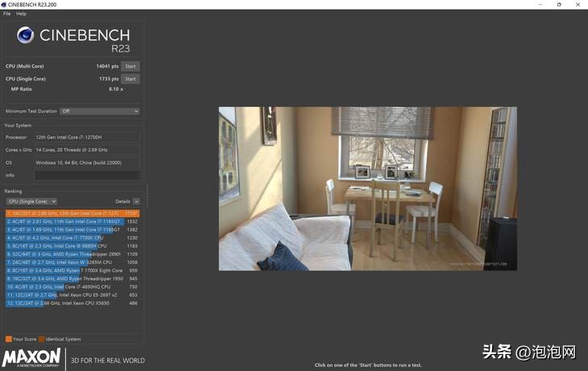588x371 pixels.
Task: Select the Xeon E5-2697 v2 ranking row
Action: 72,295
